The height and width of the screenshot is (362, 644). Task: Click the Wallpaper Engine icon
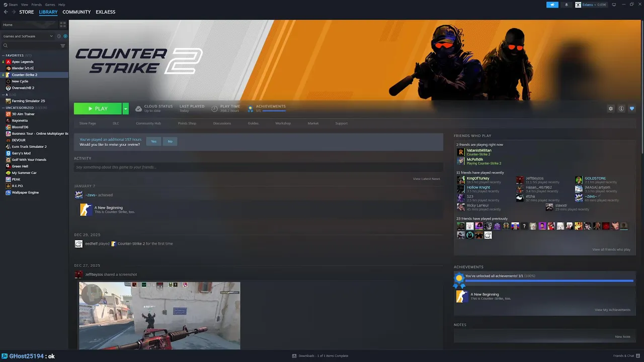click(8, 193)
